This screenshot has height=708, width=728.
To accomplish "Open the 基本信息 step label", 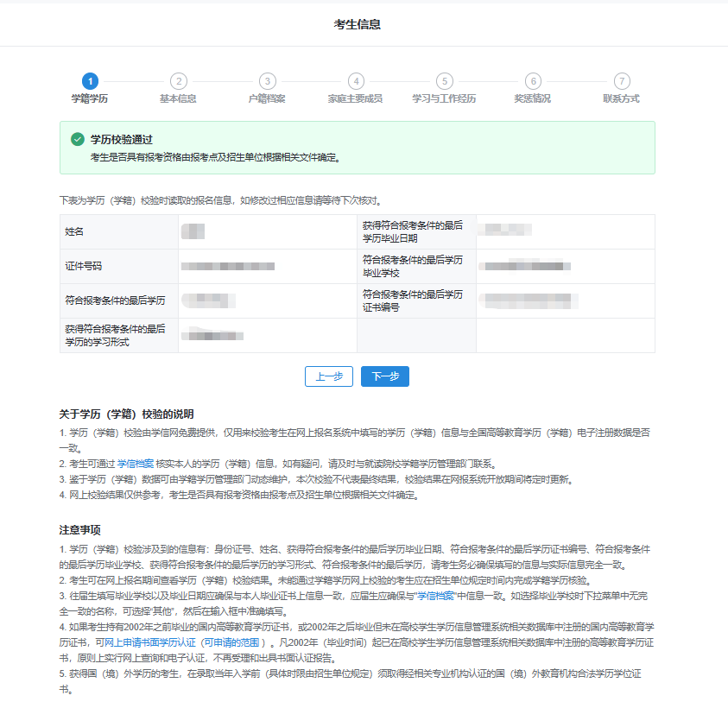I will (x=178, y=98).
